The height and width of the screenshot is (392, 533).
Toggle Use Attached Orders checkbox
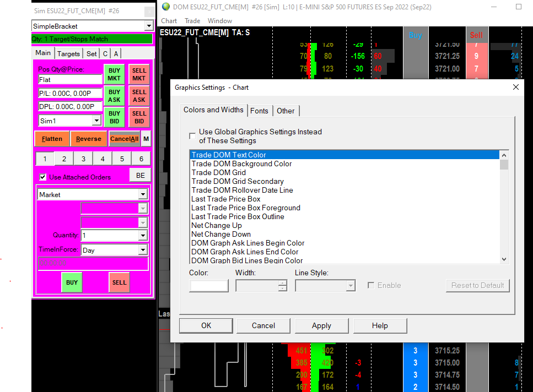43,177
